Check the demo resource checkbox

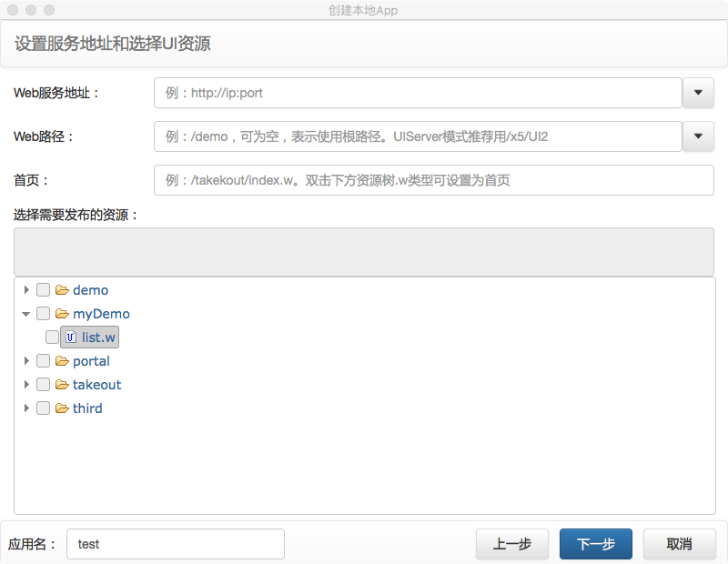coord(43,289)
